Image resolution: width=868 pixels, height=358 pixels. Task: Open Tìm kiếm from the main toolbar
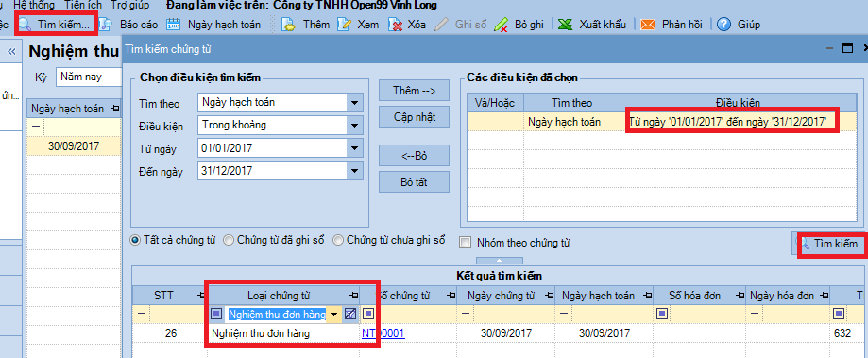pyautogui.click(x=54, y=25)
